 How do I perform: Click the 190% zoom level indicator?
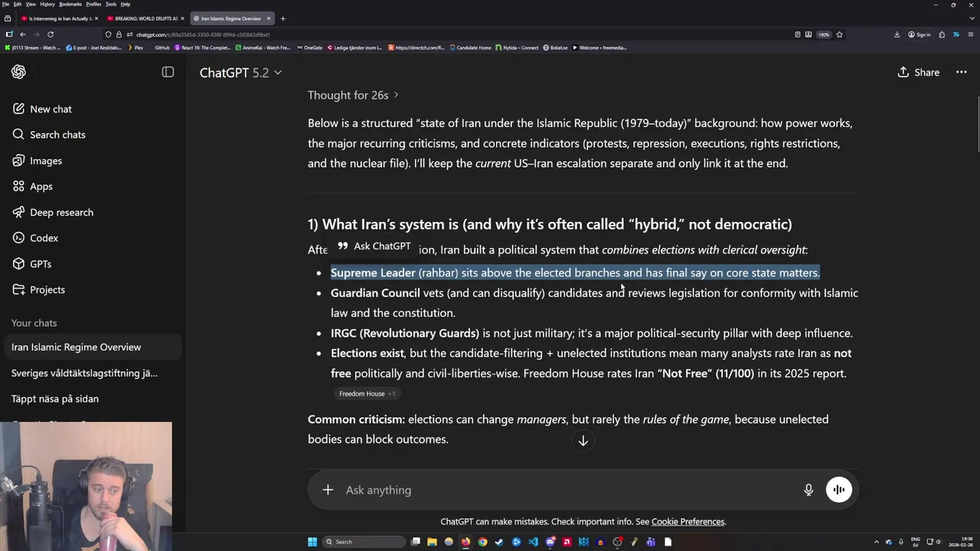[x=823, y=34]
